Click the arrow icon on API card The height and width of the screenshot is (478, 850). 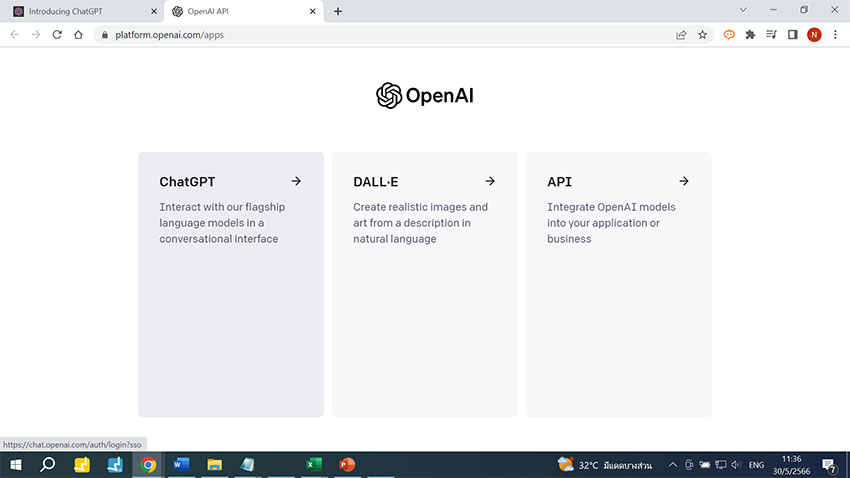(x=684, y=181)
